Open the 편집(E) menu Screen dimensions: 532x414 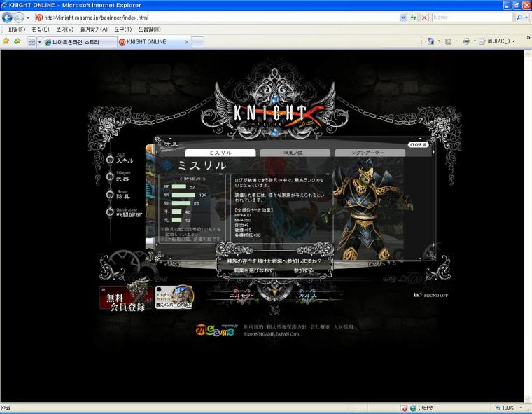click(41, 29)
